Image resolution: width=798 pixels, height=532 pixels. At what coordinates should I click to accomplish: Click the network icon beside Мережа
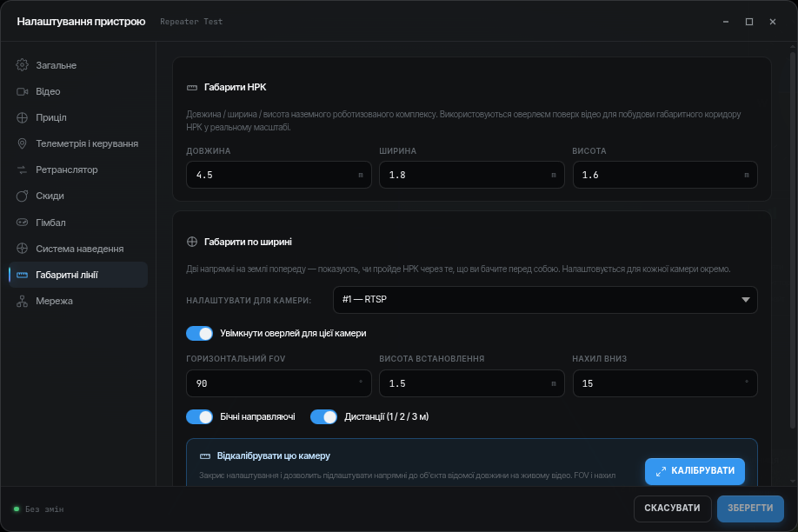pyautogui.click(x=22, y=301)
